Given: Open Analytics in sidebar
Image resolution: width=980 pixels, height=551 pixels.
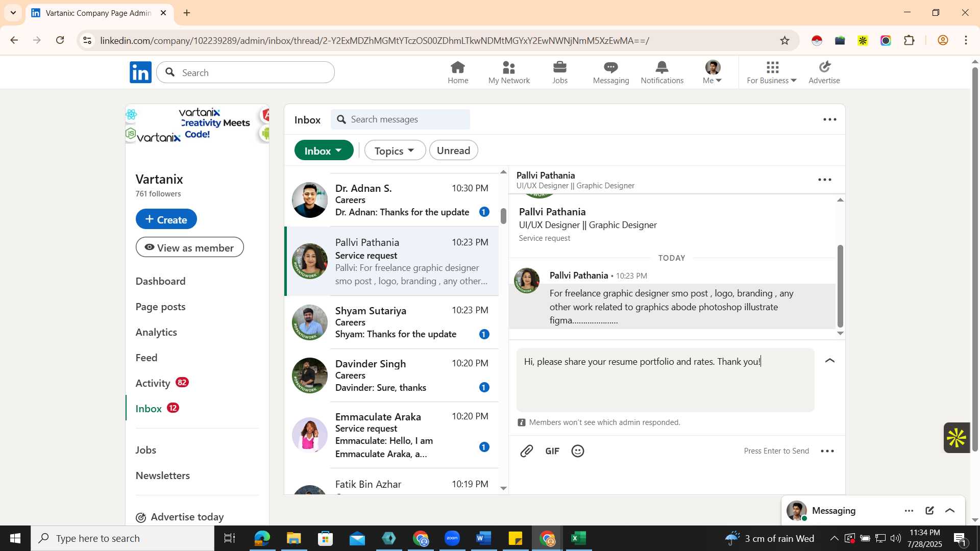Looking at the screenshot, I should click(156, 332).
